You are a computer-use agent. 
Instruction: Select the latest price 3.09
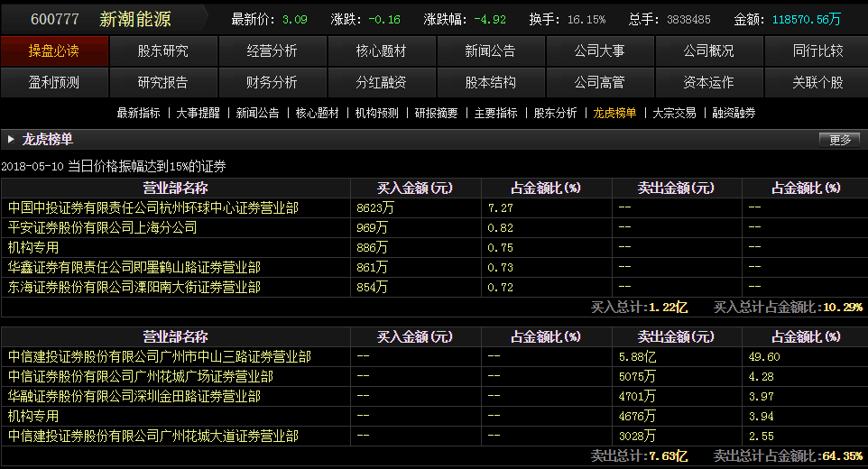point(294,20)
